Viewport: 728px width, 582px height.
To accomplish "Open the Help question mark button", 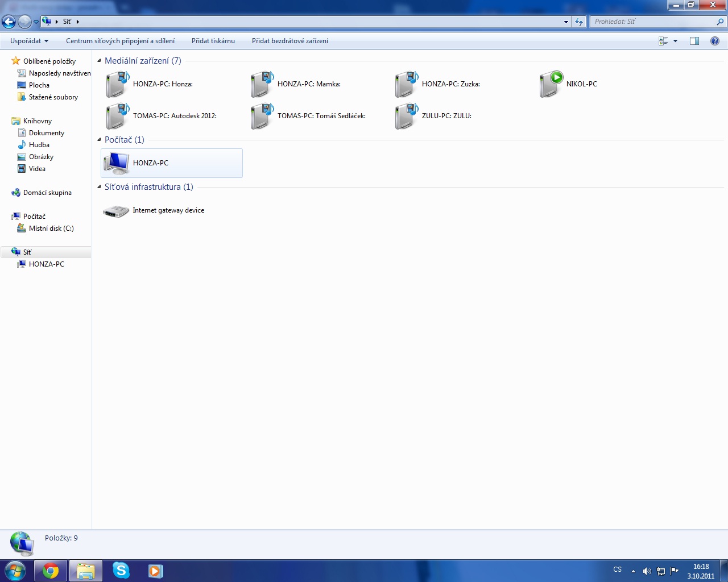I will (x=715, y=41).
